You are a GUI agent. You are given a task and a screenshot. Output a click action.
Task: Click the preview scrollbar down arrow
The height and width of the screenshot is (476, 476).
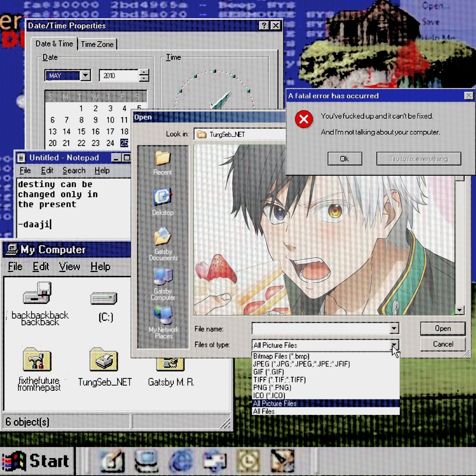coord(459,310)
